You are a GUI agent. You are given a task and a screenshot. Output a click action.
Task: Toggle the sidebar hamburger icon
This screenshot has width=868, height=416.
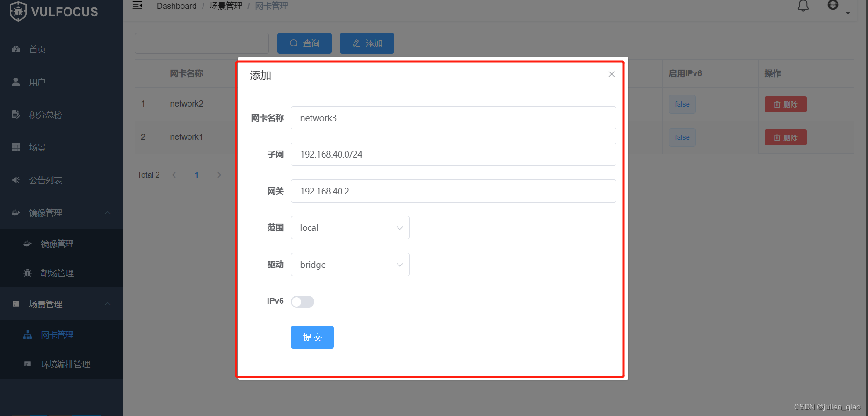[x=137, y=6]
